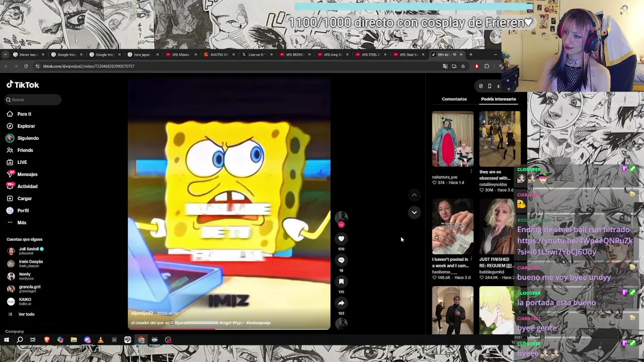Click the TikTok logo

click(x=23, y=85)
